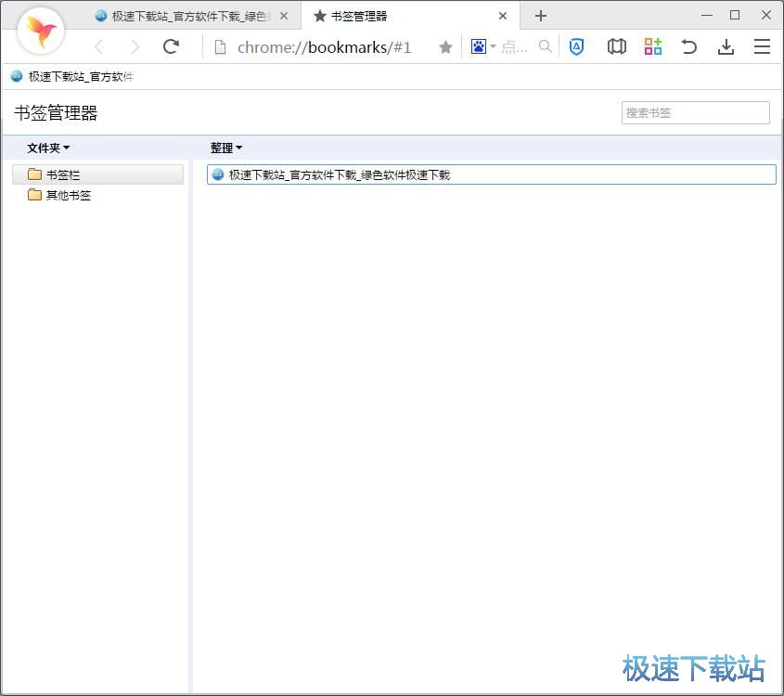Close the 极速下载站 tab

(284, 16)
